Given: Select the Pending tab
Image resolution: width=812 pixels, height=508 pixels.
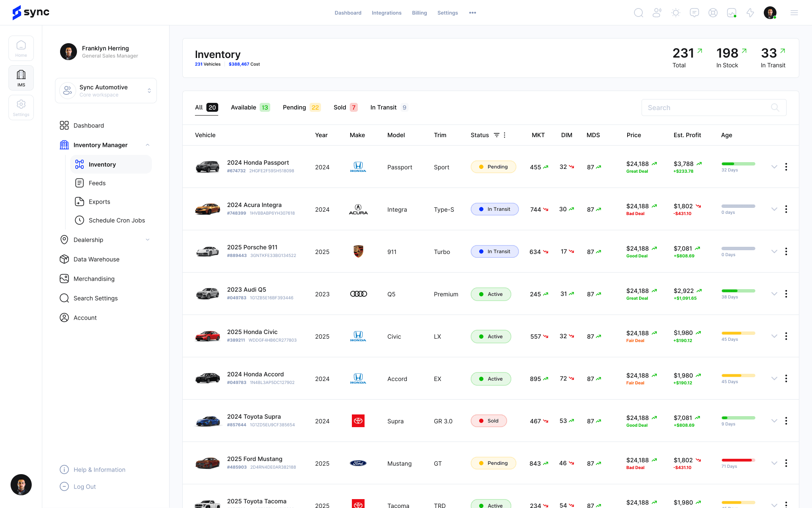Looking at the screenshot, I should (302, 108).
